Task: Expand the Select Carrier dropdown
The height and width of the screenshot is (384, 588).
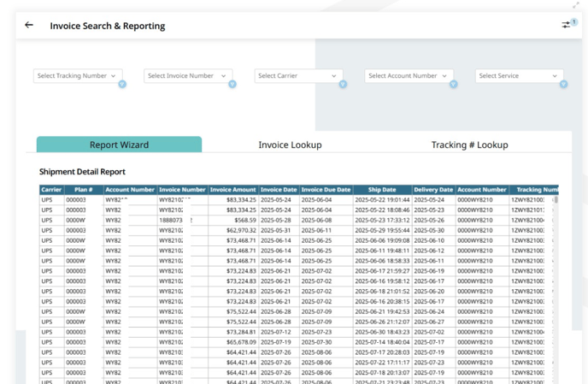Action: 298,76
